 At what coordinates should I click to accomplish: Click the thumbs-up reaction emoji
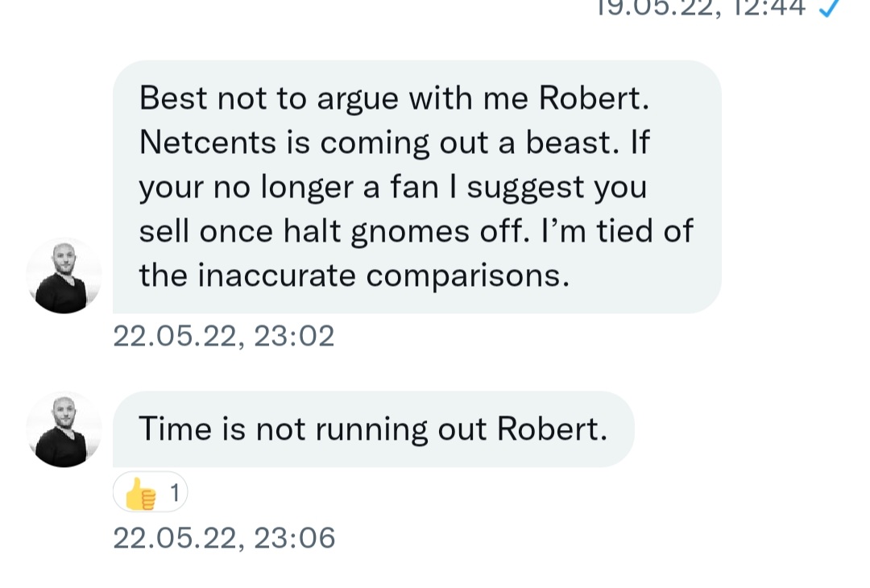point(142,493)
